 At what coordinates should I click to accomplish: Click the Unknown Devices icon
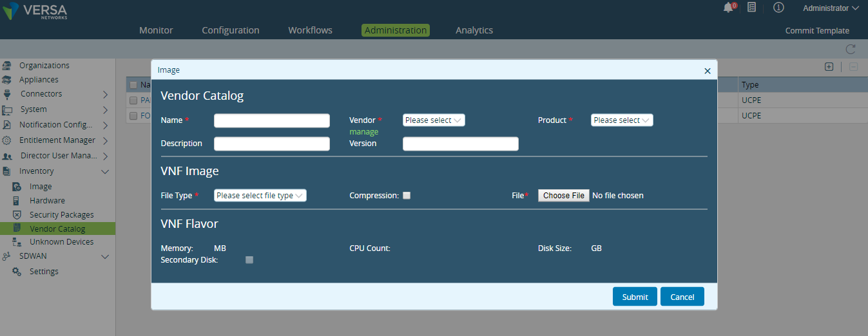click(17, 242)
